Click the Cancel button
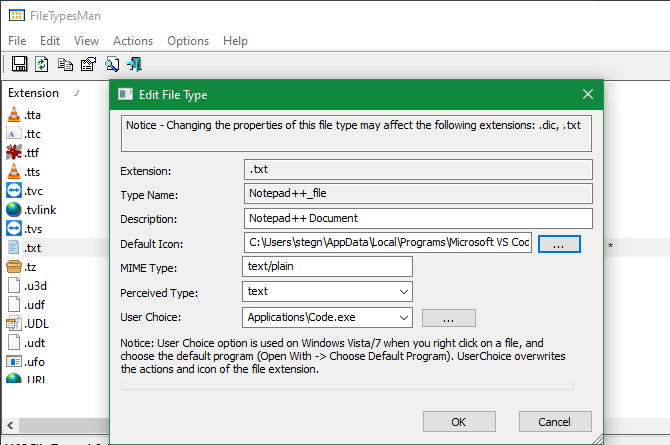This screenshot has width=670, height=445. (555, 421)
